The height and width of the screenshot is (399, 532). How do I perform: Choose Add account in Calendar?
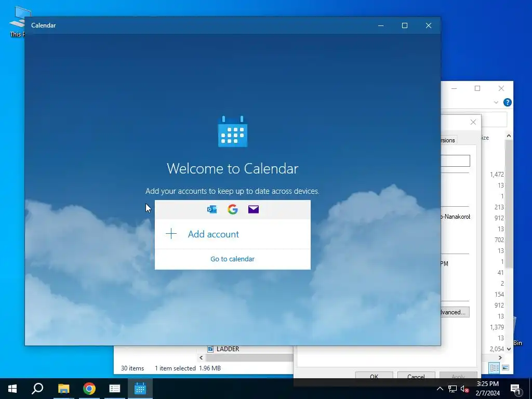233,234
